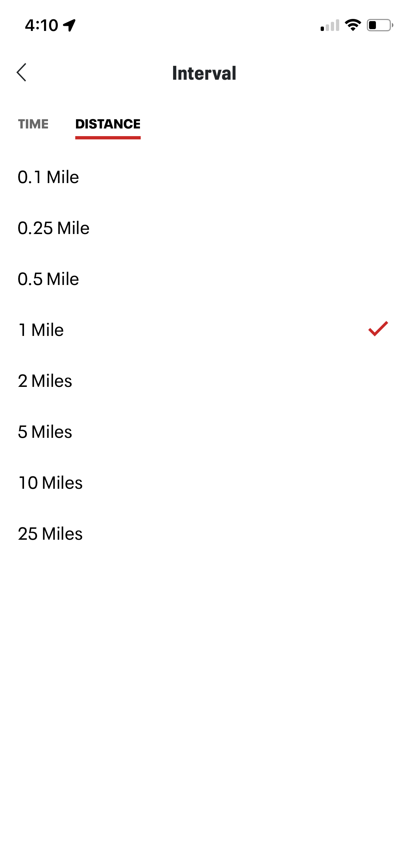This screenshot has width=409, height=868.
Task: Tap the cellular signal bars icon
Action: point(330,25)
